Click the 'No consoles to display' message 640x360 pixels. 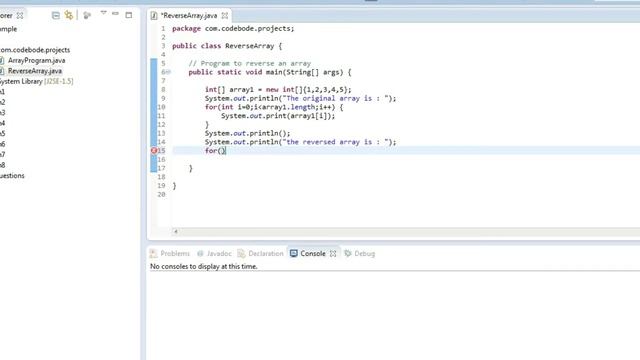point(204,267)
